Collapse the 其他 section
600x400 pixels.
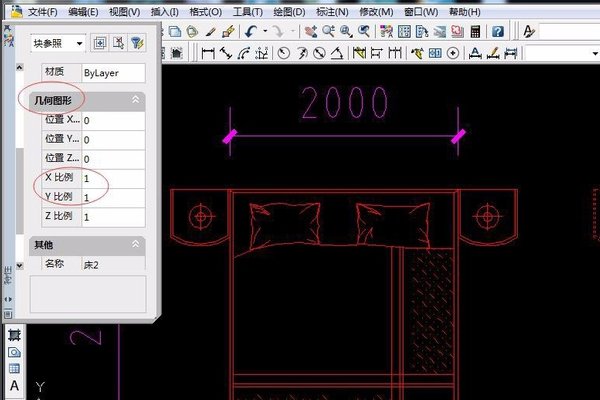pyautogui.click(x=135, y=244)
